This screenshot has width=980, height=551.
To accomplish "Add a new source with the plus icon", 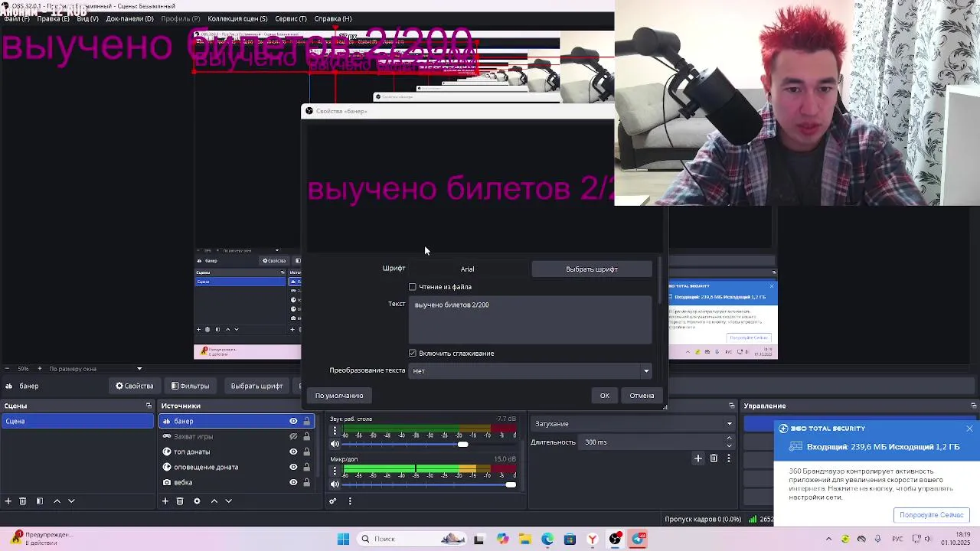I will 165,501.
